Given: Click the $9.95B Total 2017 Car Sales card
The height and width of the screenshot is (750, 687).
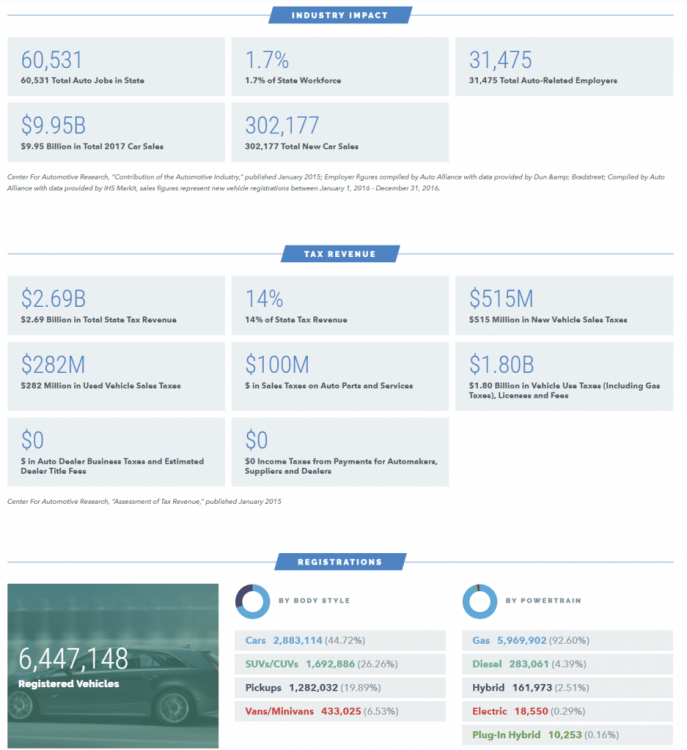Looking at the screenshot, I should pos(116,132).
